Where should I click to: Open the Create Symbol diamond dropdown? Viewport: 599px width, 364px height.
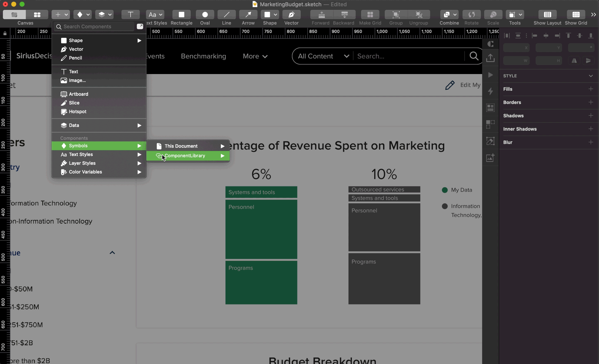pyautogui.click(x=82, y=15)
